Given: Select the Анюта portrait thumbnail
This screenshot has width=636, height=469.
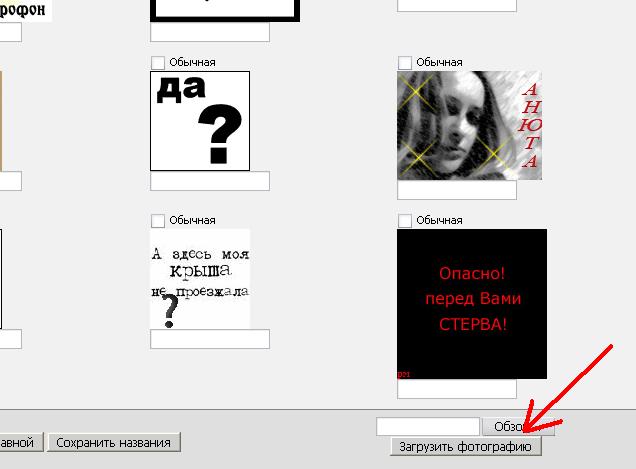Looking at the screenshot, I should point(469,125).
